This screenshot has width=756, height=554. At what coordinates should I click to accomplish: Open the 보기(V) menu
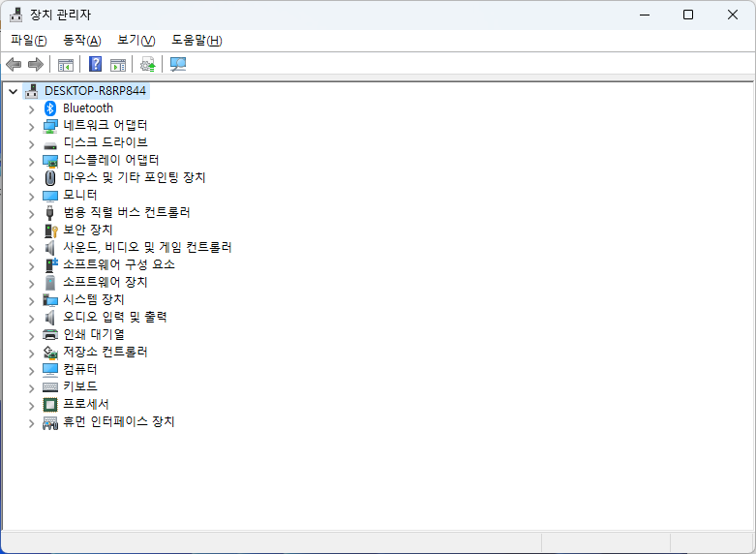(136, 40)
